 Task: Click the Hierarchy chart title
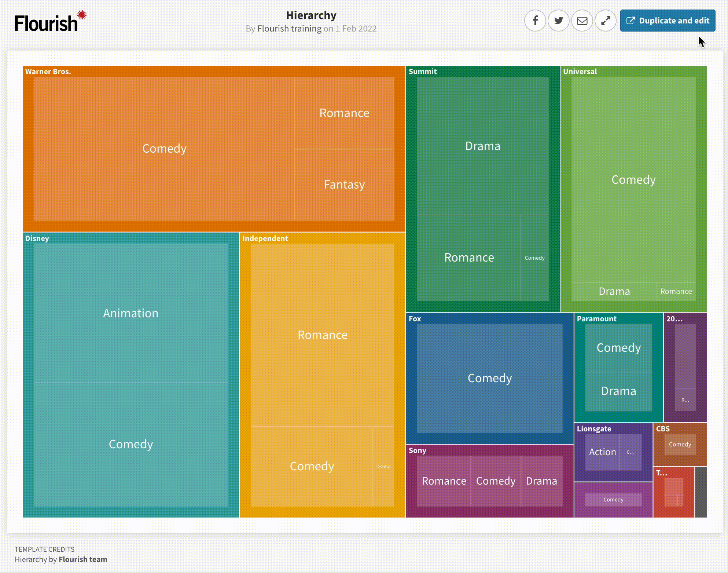(311, 15)
